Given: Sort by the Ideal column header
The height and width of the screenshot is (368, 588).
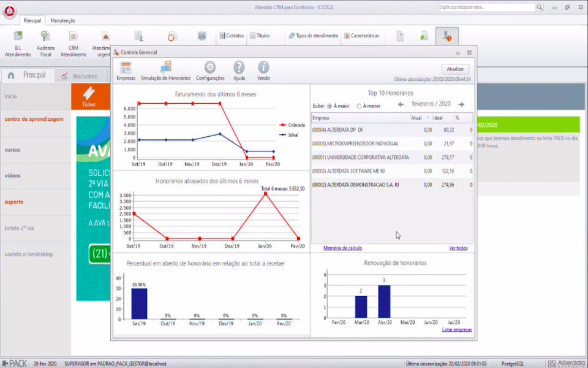Looking at the screenshot, I should pyautogui.click(x=443, y=118).
